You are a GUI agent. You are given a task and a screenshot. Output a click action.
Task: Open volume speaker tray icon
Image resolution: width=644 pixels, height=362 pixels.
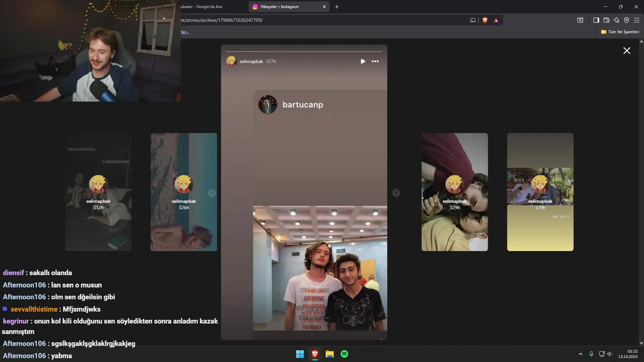pos(609,354)
